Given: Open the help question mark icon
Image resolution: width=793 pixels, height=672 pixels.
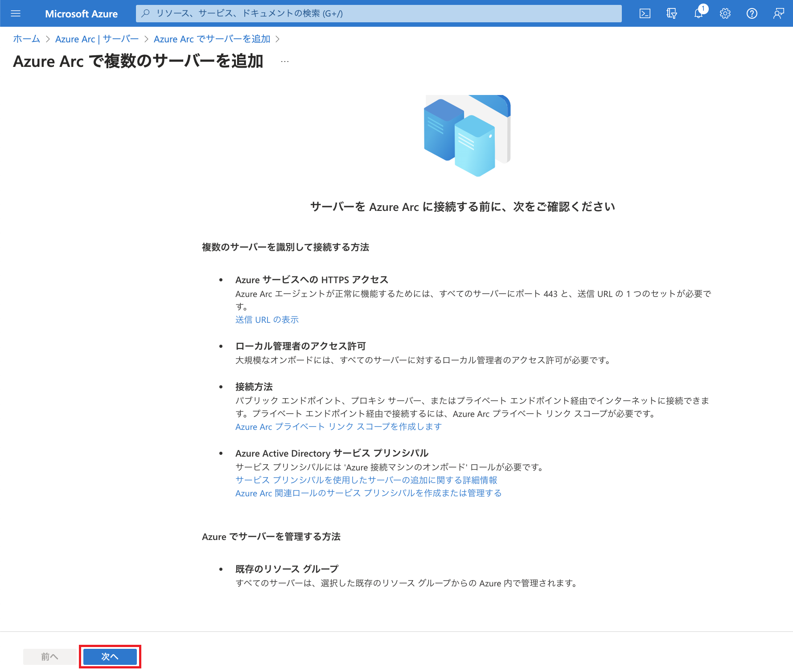Looking at the screenshot, I should pos(752,13).
